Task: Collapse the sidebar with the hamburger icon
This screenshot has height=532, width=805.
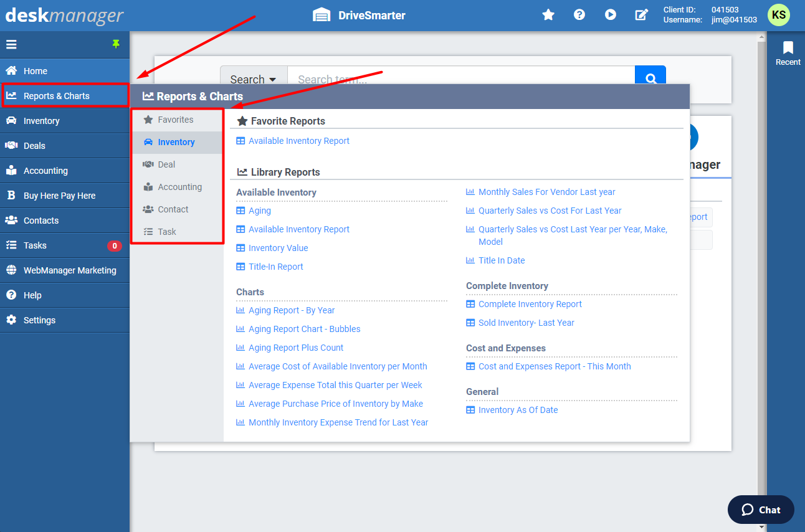Action: coord(11,44)
